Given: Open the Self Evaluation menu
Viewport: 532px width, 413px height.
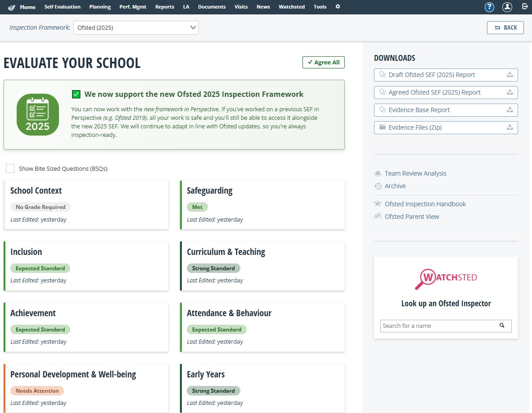Looking at the screenshot, I should coord(63,7).
